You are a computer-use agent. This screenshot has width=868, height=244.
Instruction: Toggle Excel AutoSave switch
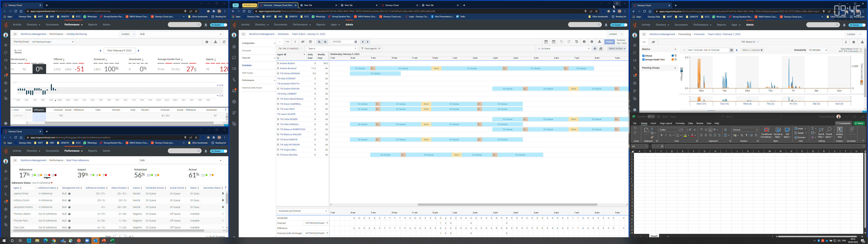point(651,117)
